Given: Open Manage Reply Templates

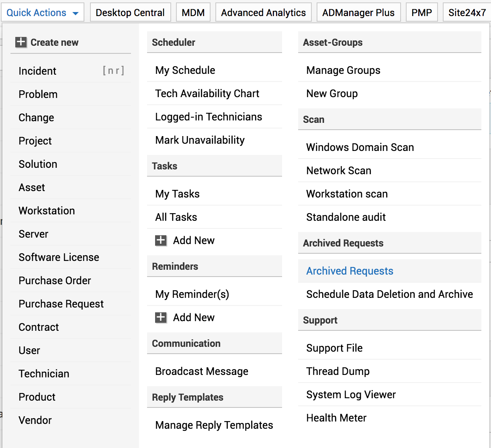Looking at the screenshot, I should pos(214,425).
